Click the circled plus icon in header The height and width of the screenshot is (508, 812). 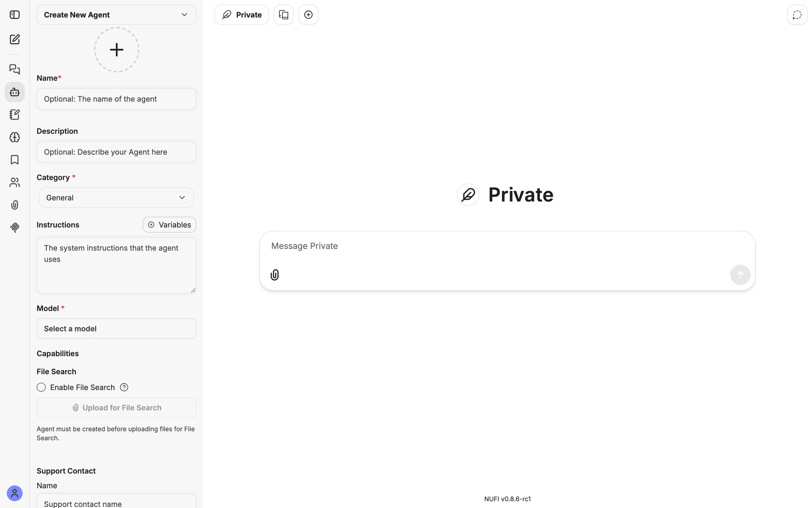pyautogui.click(x=308, y=15)
